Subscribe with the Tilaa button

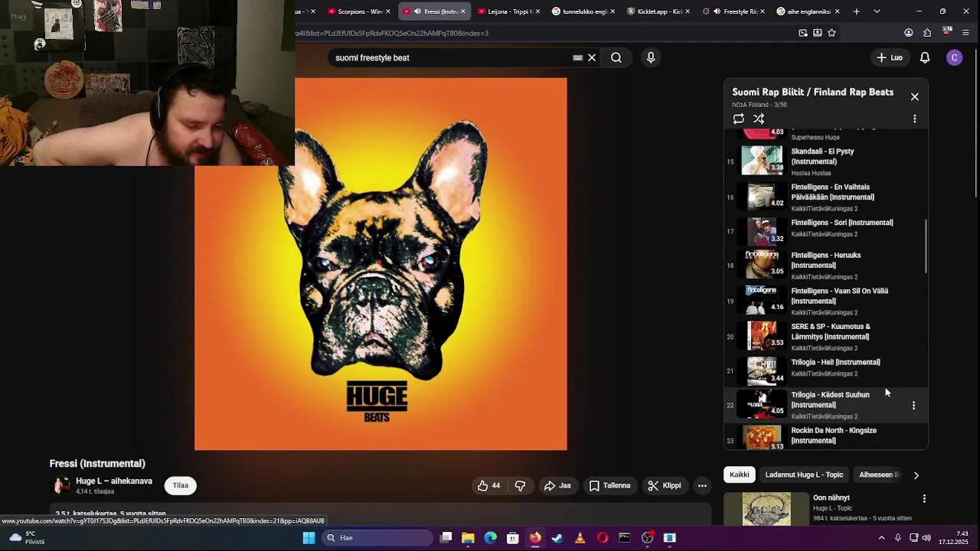[181, 485]
